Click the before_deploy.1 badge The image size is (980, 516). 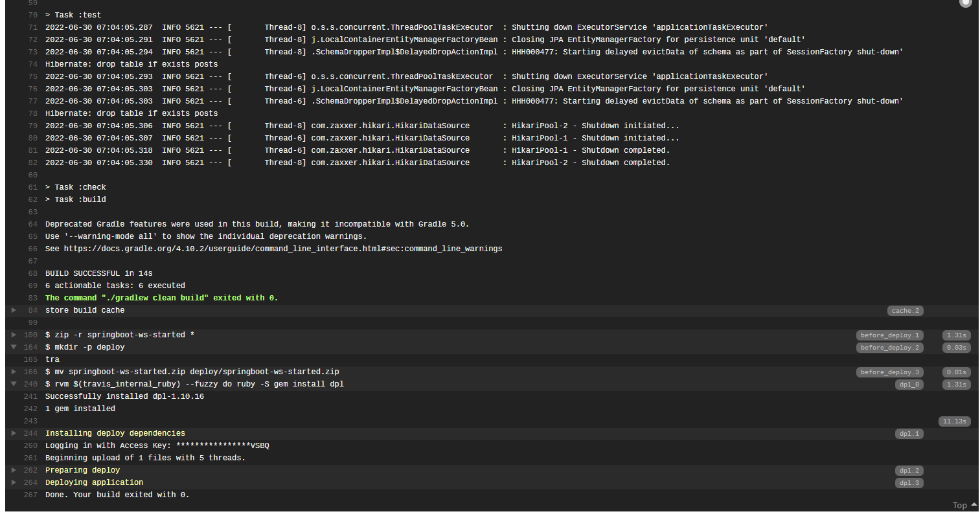click(889, 335)
